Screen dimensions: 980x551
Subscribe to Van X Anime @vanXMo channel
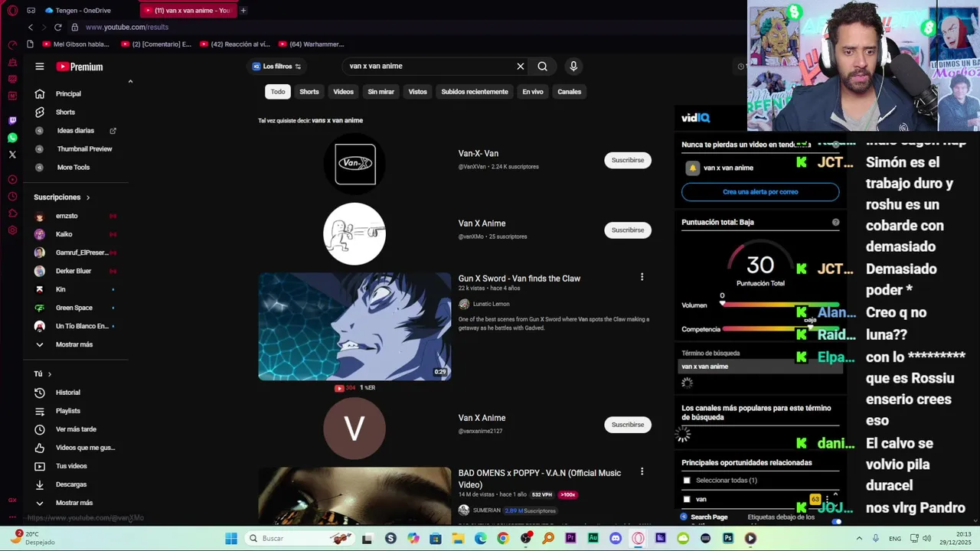click(x=628, y=230)
